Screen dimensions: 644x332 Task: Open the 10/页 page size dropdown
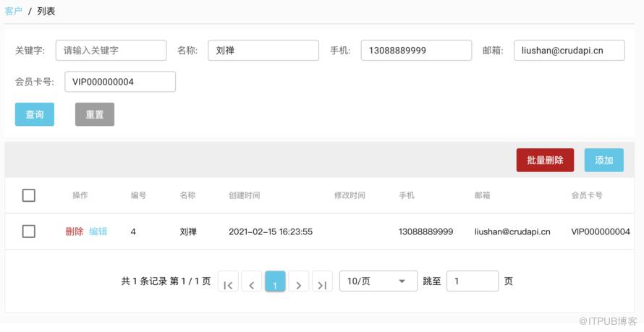pos(378,281)
